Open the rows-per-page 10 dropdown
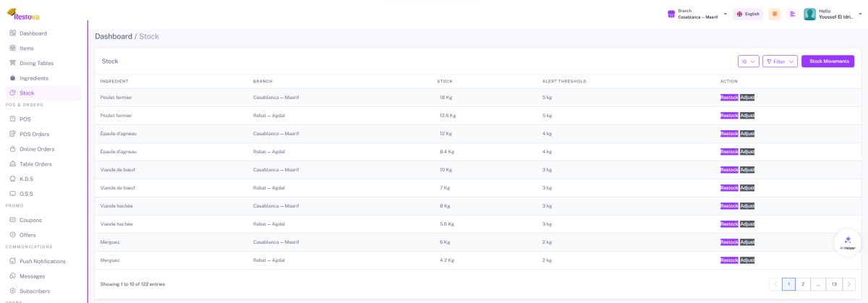Viewport: 868px width, 303px height. pyautogui.click(x=748, y=61)
